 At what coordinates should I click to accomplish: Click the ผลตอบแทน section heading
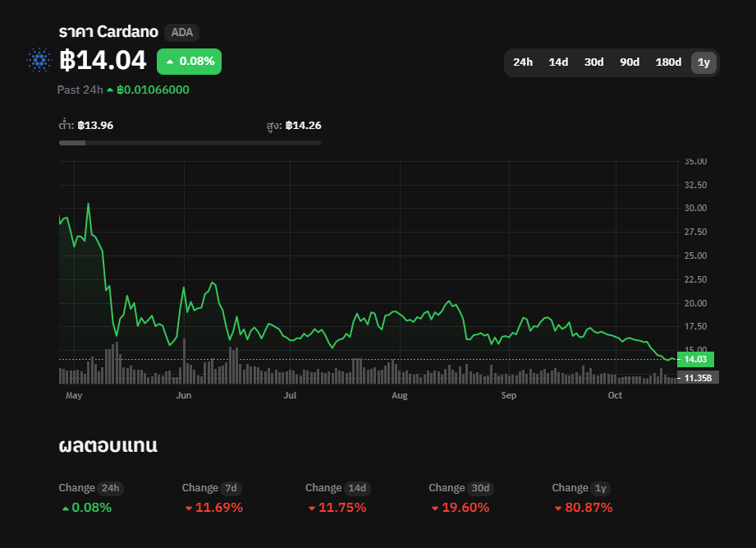108,445
